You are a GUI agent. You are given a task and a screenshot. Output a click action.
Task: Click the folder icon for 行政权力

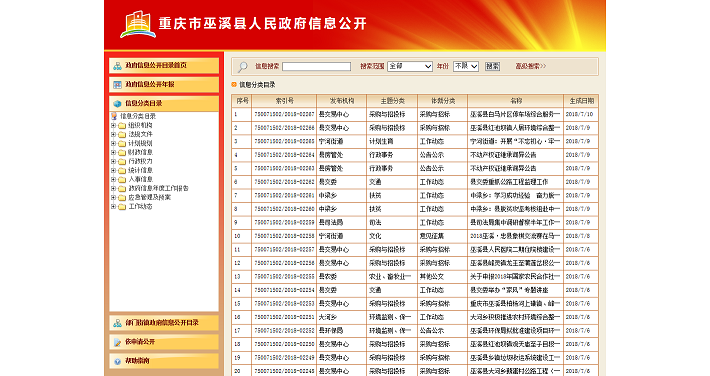point(122,162)
